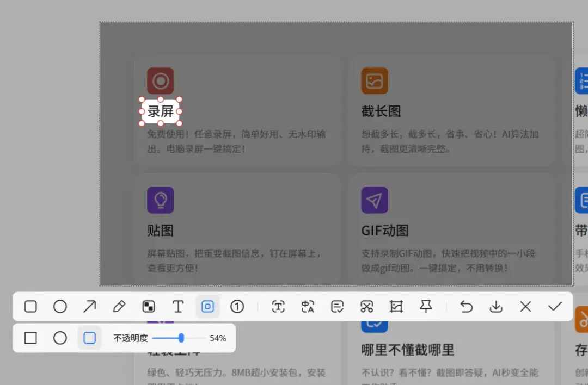Image resolution: width=588 pixels, height=385 pixels.
Task: Click the 截长图 card title
Action: (381, 111)
